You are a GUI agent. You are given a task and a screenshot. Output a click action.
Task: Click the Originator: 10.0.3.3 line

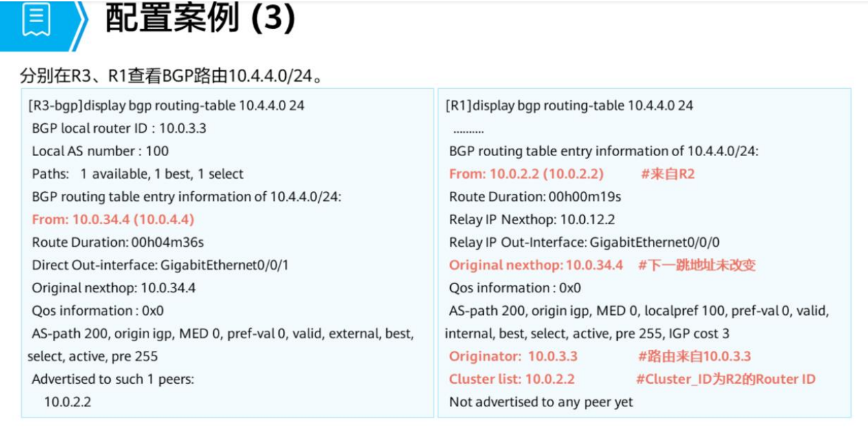click(513, 356)
